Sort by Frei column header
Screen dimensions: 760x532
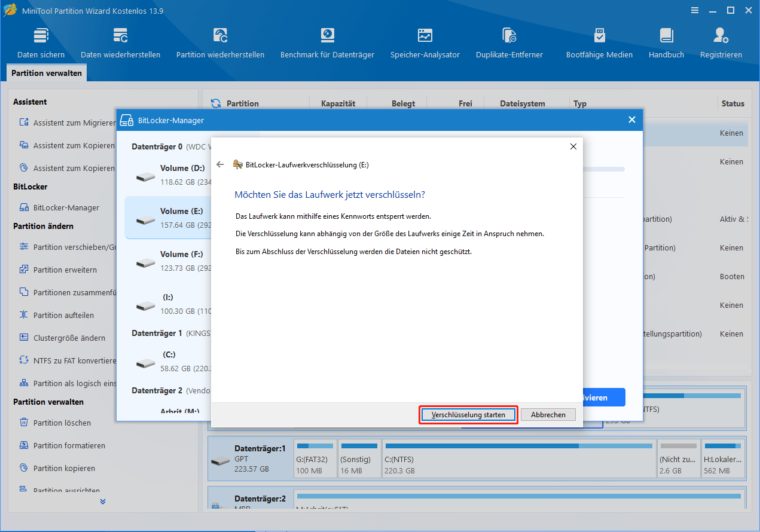(465, 103)
